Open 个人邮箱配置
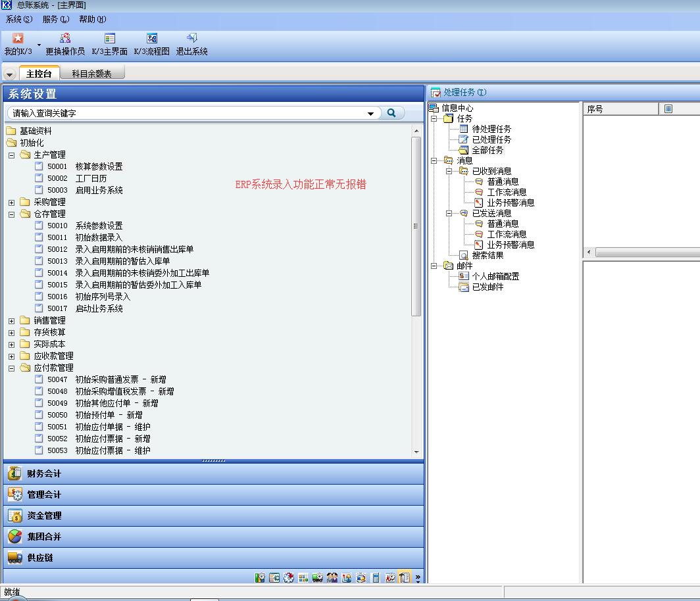This screenshot has height=601, width=700. (495, 276)
